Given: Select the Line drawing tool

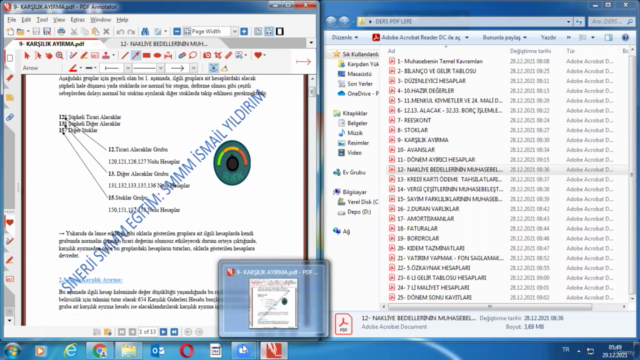Looking at the screenshot, I should tap(125, 55).
